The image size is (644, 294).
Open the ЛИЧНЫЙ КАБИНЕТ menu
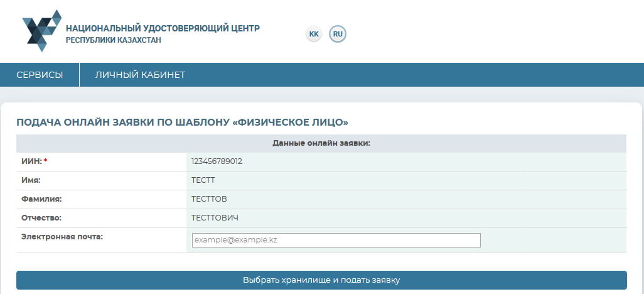pos(140,75)
